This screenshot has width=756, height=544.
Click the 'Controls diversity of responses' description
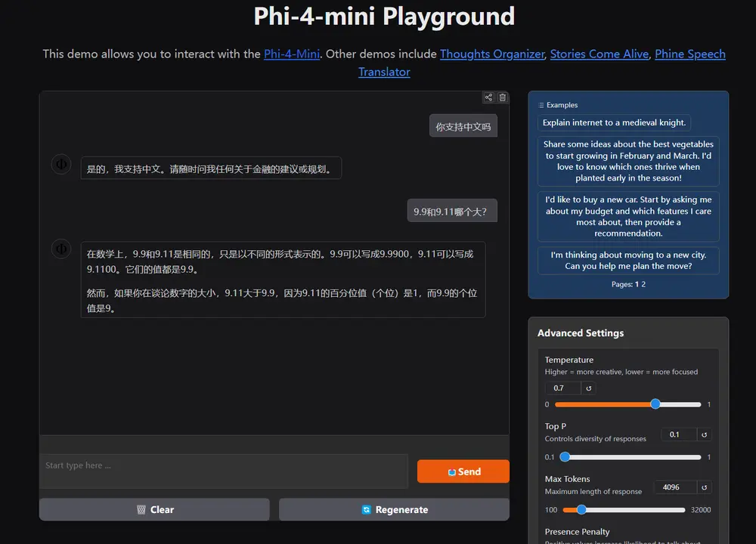[596, 438]
